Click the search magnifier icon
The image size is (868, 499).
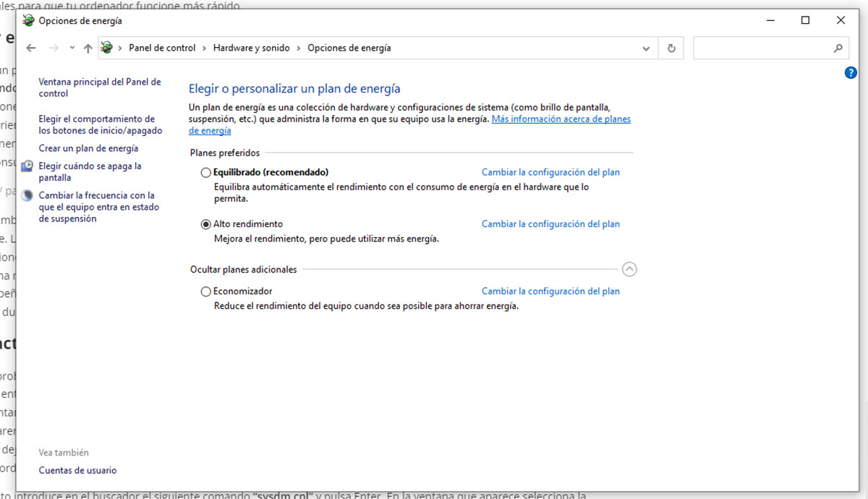pos(838,48)
